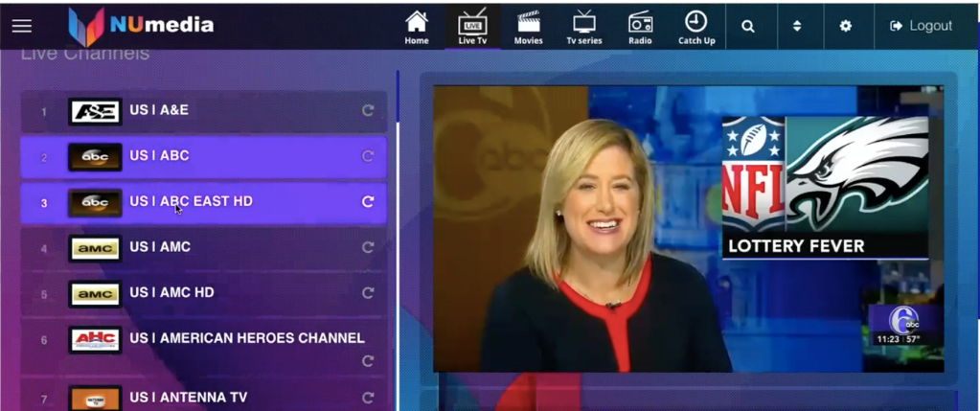Open settings gear icon
This screenshot has width=980, height=411.
[x=846, y=26]
